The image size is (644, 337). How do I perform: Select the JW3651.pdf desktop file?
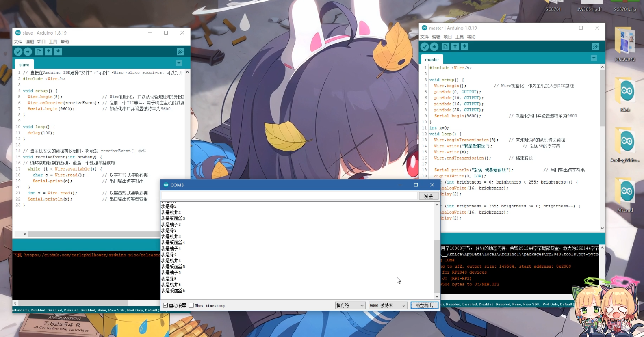pyautogui.click(x=589, y=6)
